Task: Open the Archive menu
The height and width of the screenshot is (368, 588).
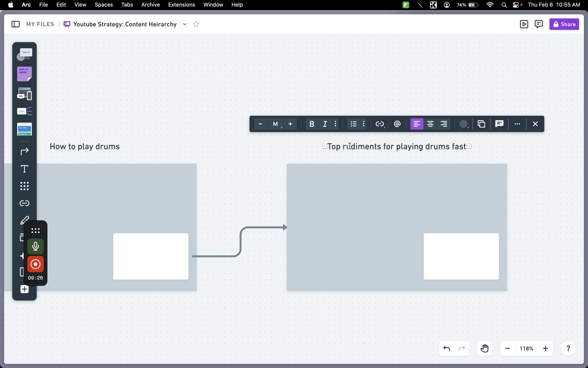Action: pyautogui.click(x=151, y=5)
